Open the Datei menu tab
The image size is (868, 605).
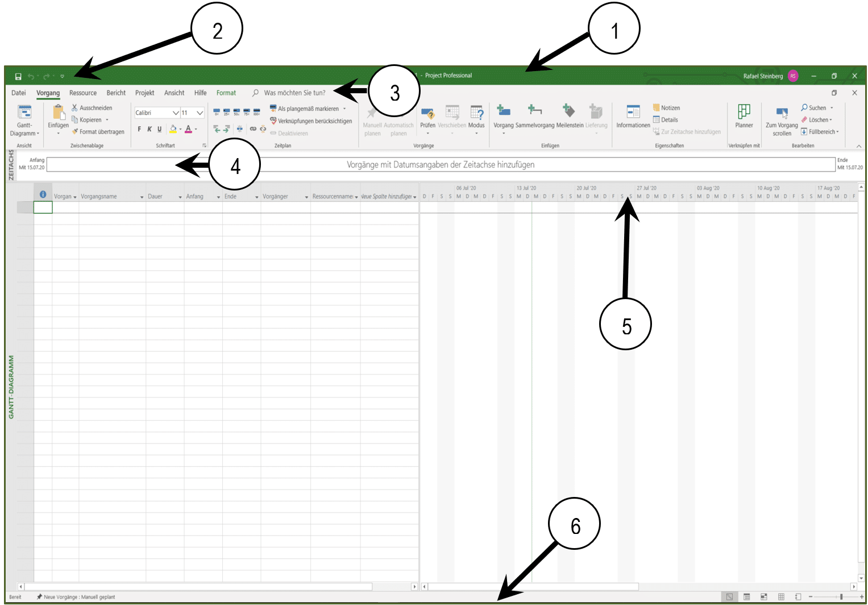pos(19,93)
